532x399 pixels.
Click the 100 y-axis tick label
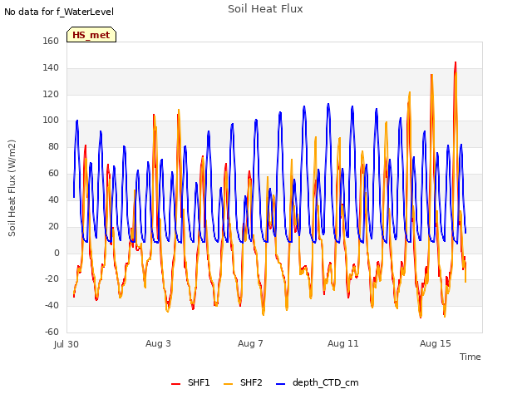pos(51,120)
